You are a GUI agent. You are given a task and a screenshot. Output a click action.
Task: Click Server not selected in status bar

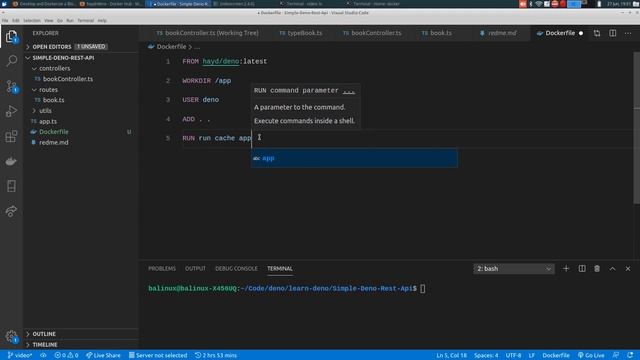158,355
